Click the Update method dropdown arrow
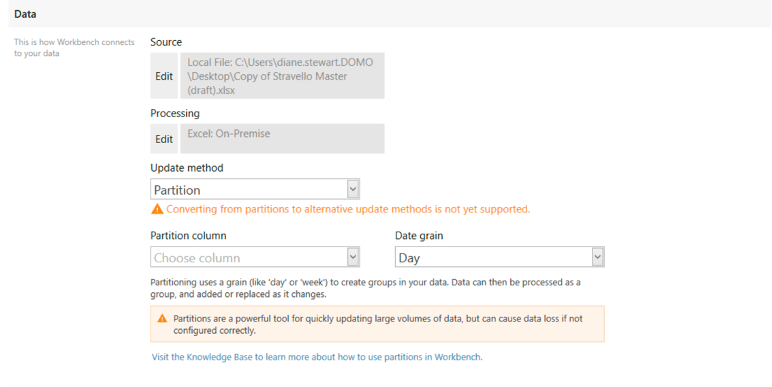This screenshot has width=772, height=387. click(x=353, y=190)
